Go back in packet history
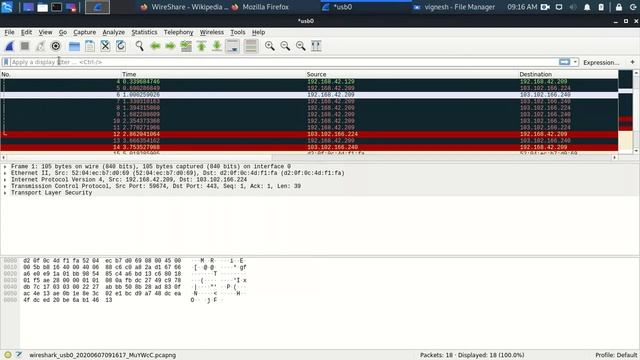640x360 pixels. pos(155,46)
